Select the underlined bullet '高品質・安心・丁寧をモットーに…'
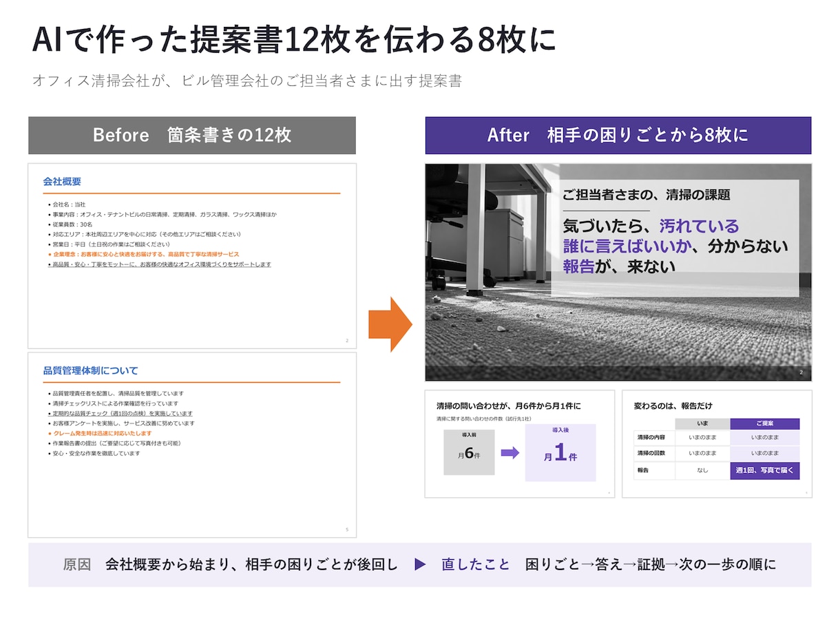This screenshot has height=630, width=840. coord(161,264)
